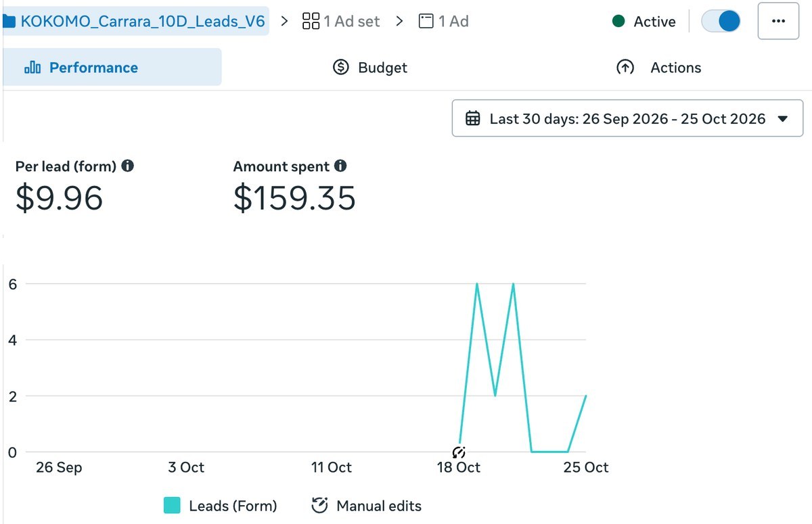Click the Performance bar chart icon
The width and height of the screenshot is (812, 524).
pyautogui.click(x=32, y=68)
